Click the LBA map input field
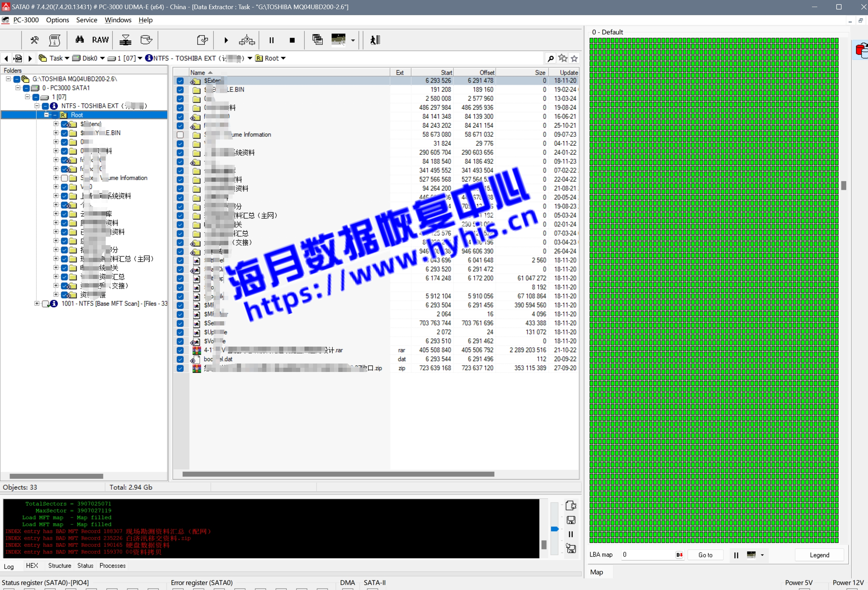Screen dimensions: 868x590 click(x=648, y=554)
